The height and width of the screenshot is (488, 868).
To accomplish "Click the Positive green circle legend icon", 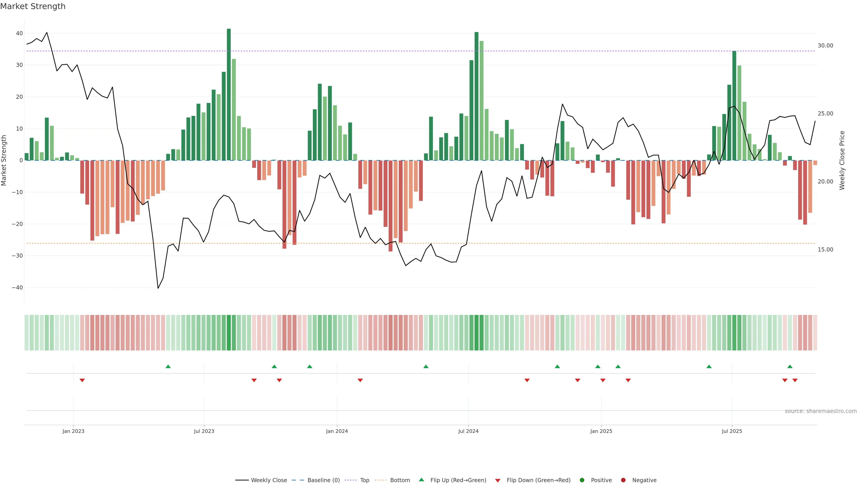I will (x=582, y=480).
